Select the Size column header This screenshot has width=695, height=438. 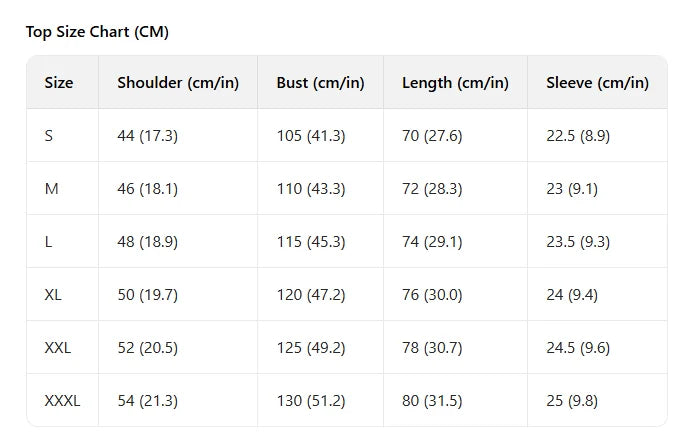pyautogui.click(x=59, y=83)
